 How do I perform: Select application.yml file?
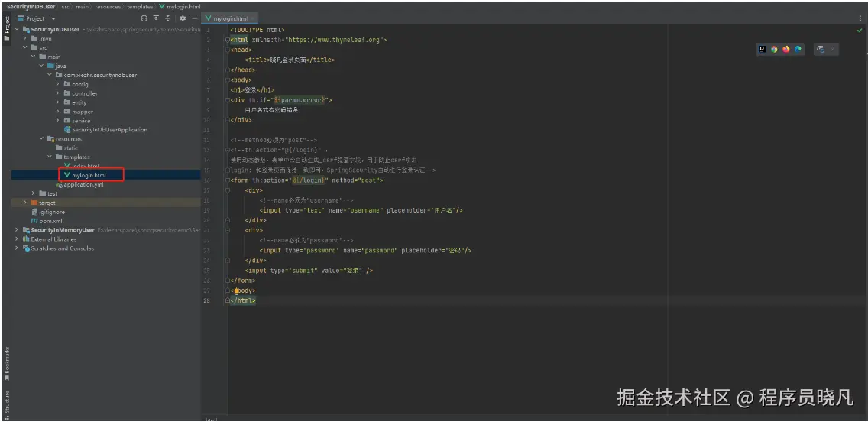point(79,184)
